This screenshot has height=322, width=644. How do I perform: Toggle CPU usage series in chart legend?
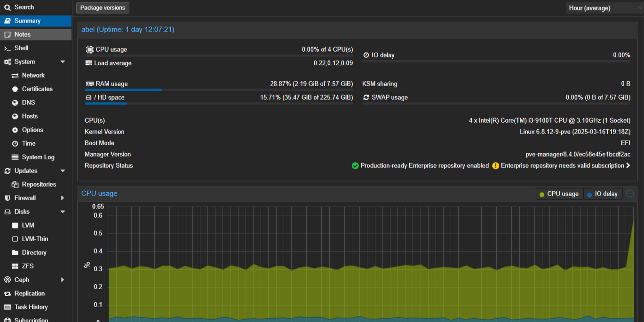(x=559, y=194)
